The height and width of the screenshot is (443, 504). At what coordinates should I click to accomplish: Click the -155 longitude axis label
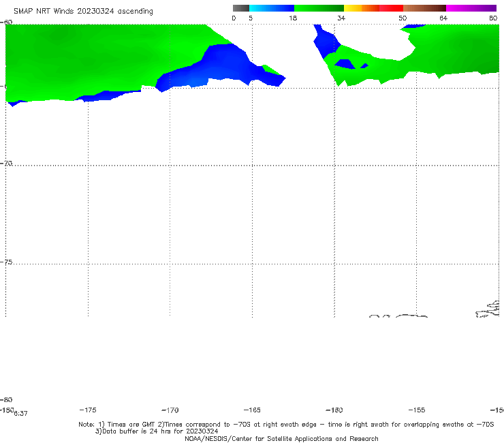[x=417, y=410]
